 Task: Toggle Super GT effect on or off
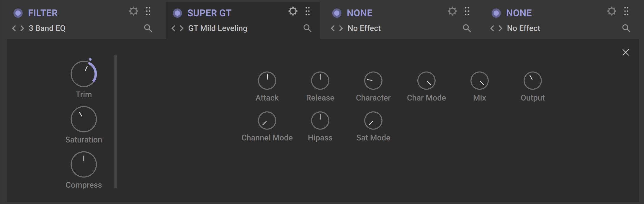pos(177,13)
